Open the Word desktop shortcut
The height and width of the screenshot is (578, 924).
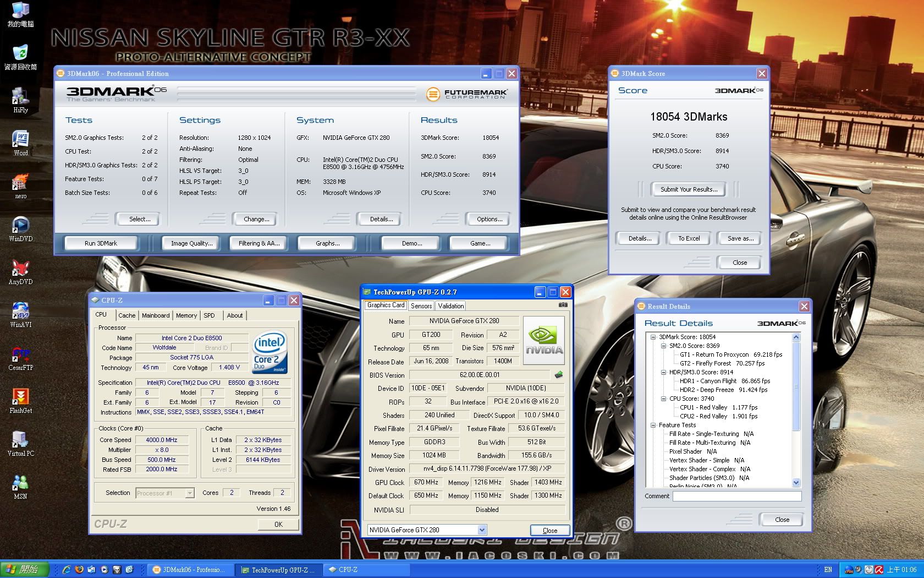[20, 143]
